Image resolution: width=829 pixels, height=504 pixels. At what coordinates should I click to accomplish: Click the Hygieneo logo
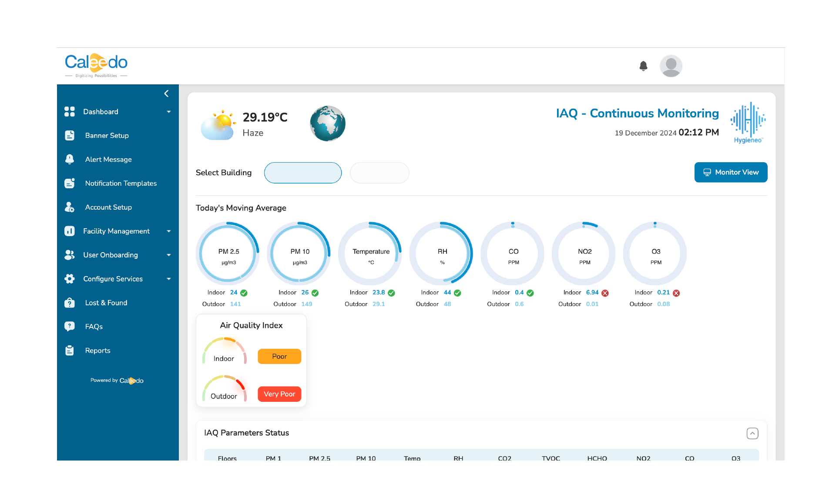tap(748, 123)
